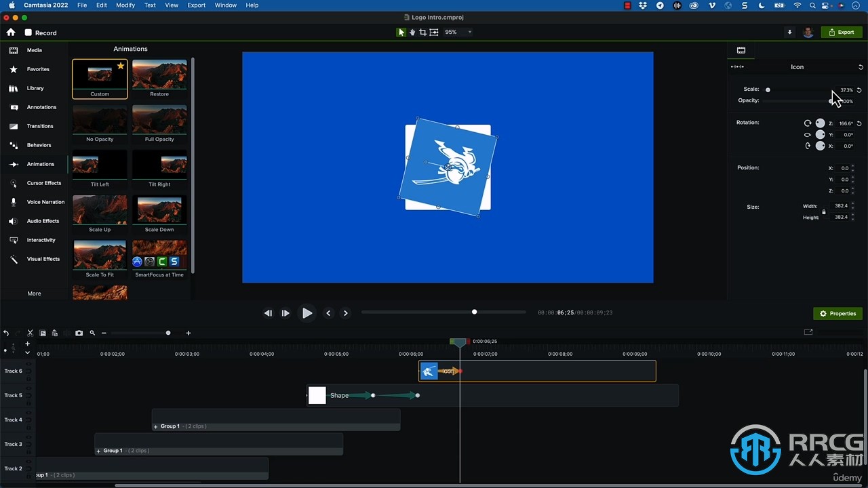This screenshot has height=488, width=868.
Task: Switch to the visual properties tab
Action: (741, 50)
